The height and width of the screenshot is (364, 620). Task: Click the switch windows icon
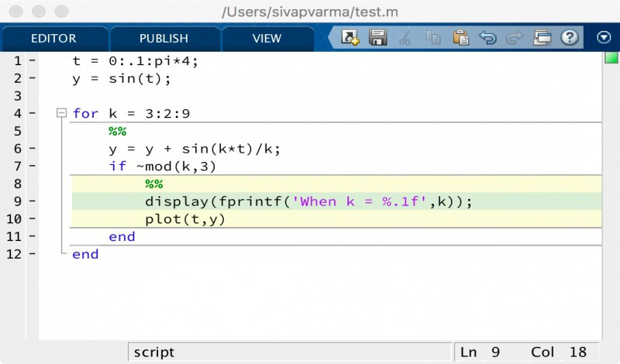click(542, 38)
